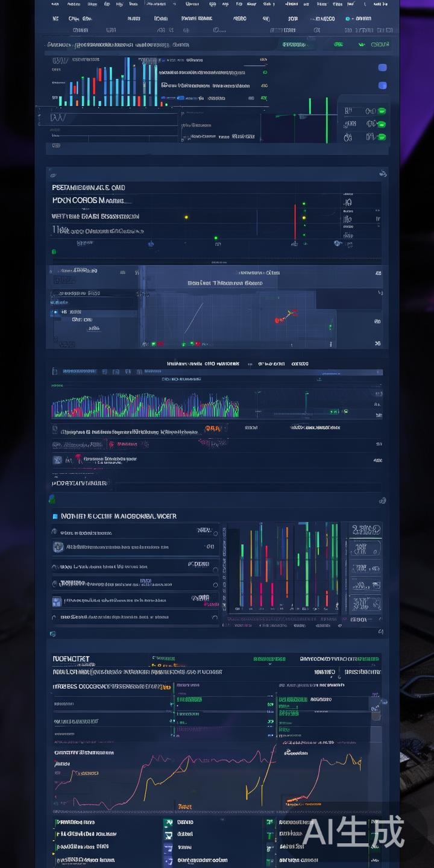The width and height of the screenshot is (434, 868).
Task: Click the green label at the right of the top header bar
Action: tap(380, 45)
